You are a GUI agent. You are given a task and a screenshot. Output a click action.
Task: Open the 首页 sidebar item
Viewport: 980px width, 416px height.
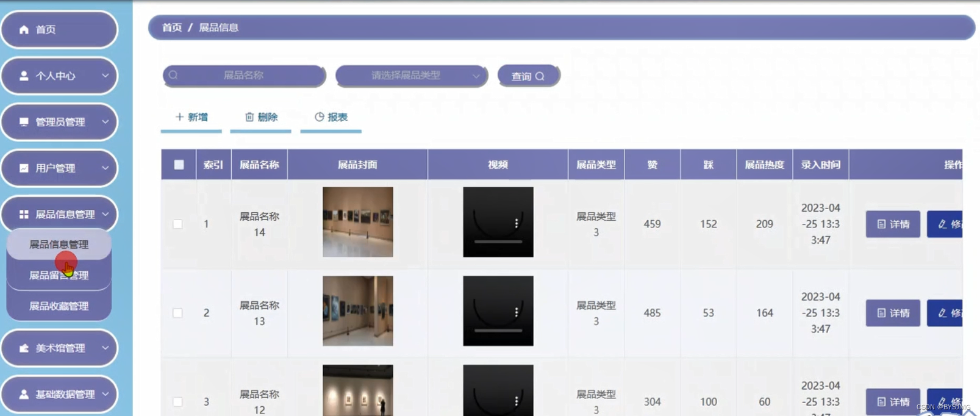(59, 29)
